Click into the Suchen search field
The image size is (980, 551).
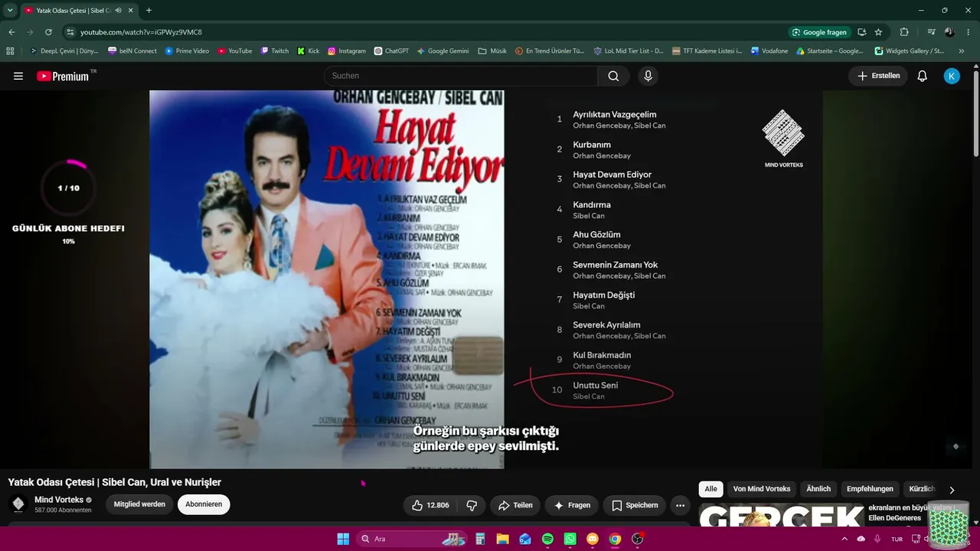pos(461,76)
